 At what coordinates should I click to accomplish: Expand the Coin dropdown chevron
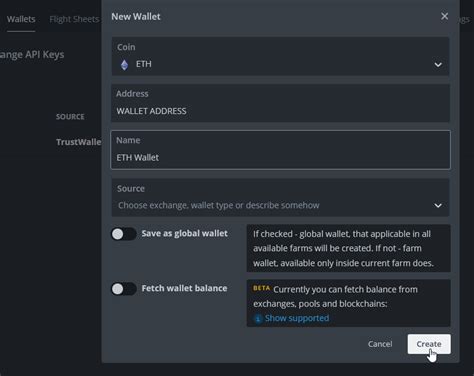[438, 65]
